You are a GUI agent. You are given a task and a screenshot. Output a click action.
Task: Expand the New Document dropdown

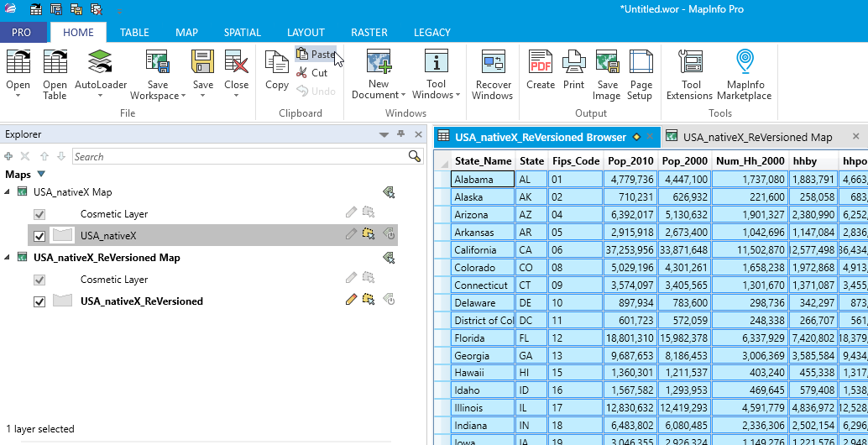click(403, 95)
